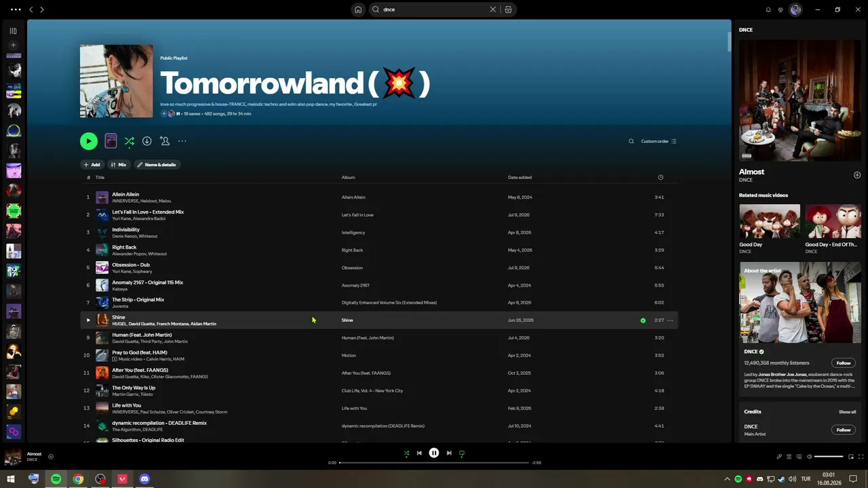Screen dimensions: 868x488
Task: Open the Tomorrowland playlist cover image
Action: [x=117, y=81]
